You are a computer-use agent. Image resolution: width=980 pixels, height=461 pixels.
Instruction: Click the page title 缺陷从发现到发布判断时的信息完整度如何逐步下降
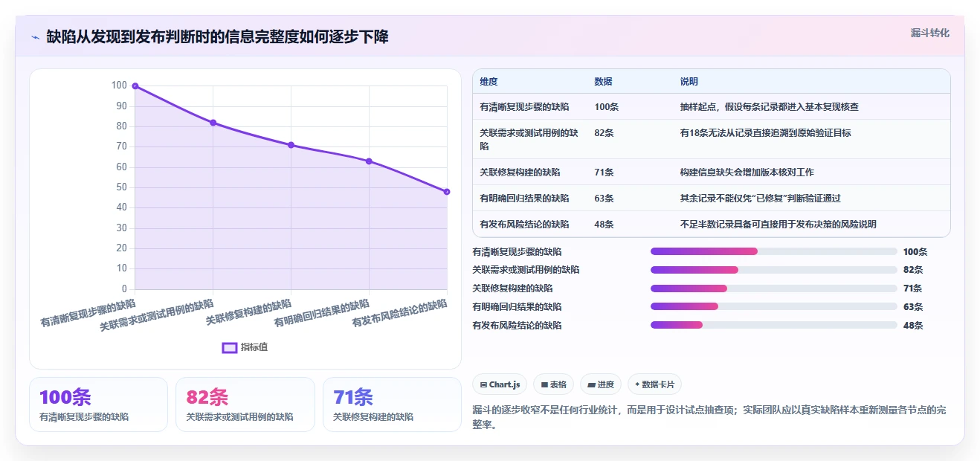pyautogui.click(x=217, y=37)
